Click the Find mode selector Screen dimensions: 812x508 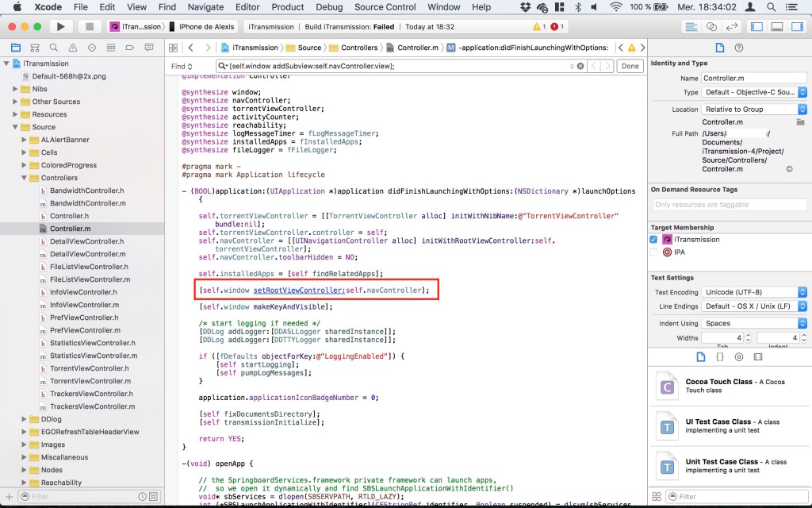(182, 67)
